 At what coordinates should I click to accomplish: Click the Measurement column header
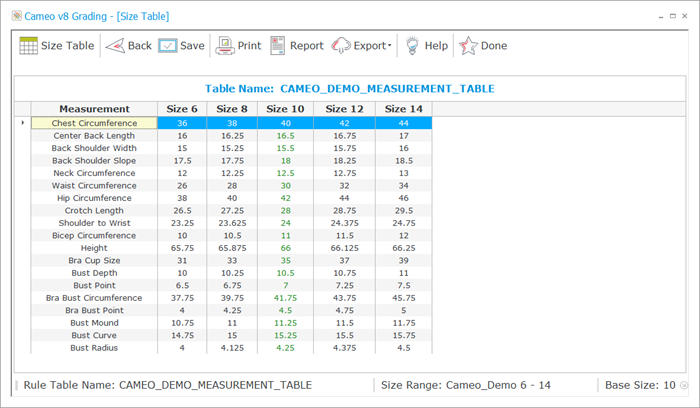[94, 109]
